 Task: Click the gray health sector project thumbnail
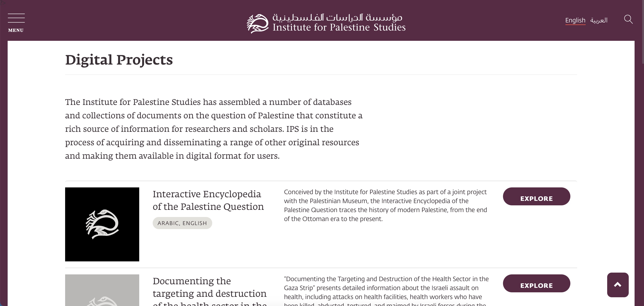tap(102, 290)
